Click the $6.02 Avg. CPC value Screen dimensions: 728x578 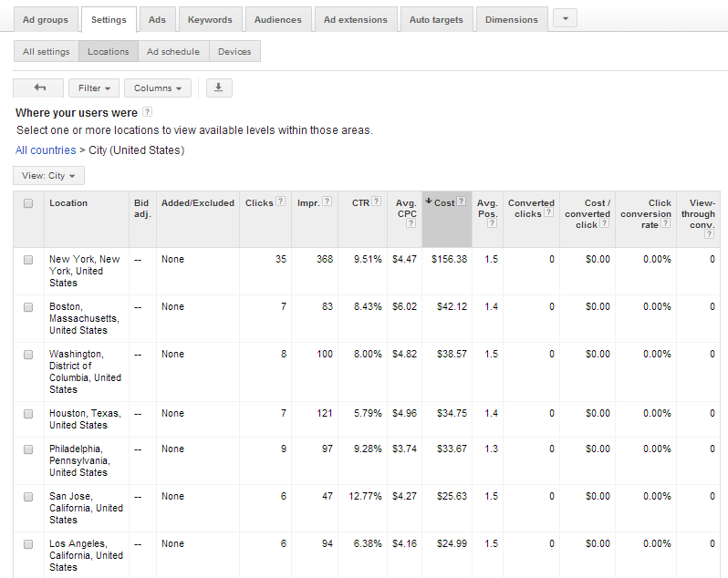click(404, 306)
